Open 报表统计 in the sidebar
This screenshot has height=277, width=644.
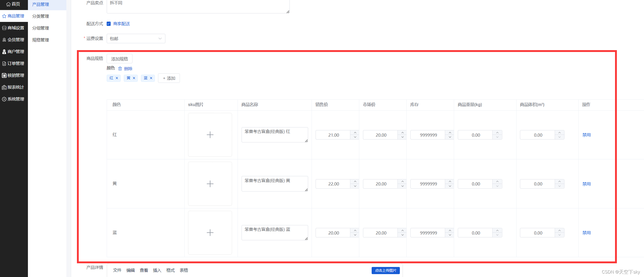pyautogui.click(x=14, y=87)
